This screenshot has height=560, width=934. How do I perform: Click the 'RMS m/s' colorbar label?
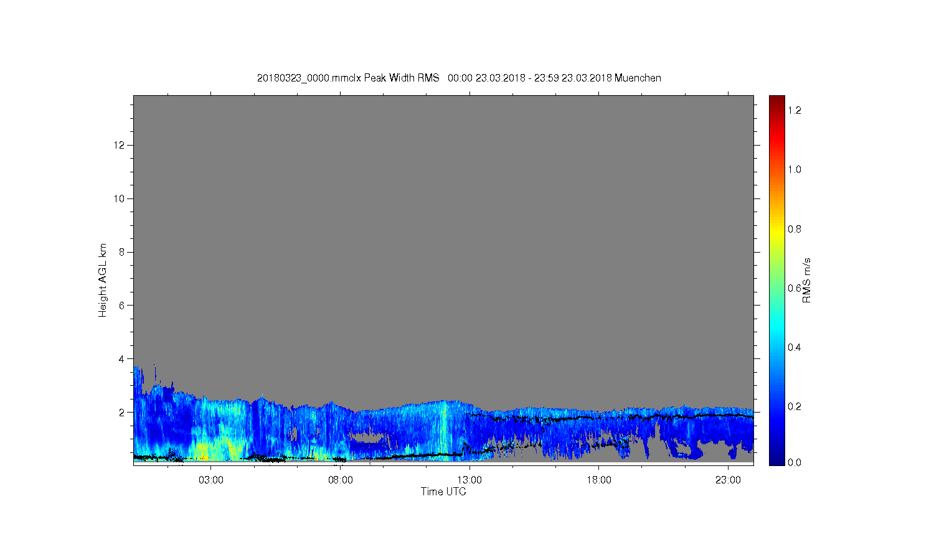pos(806,280)
